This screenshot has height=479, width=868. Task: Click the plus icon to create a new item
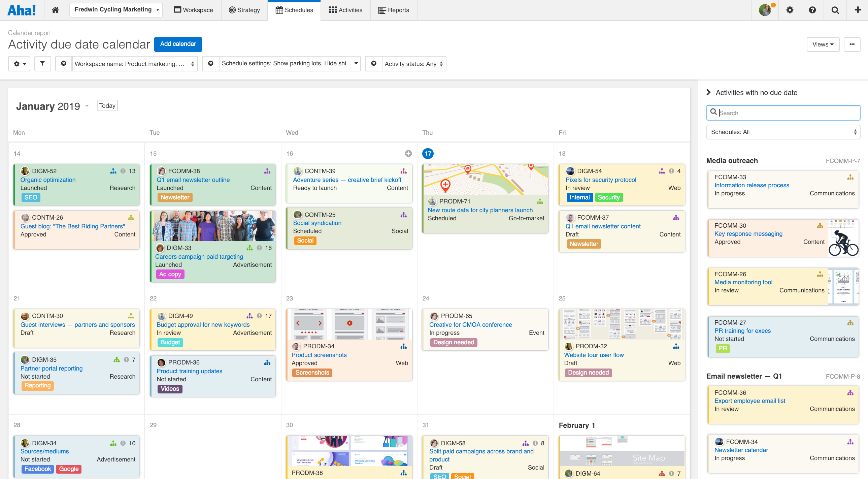(x=858, y=10)
